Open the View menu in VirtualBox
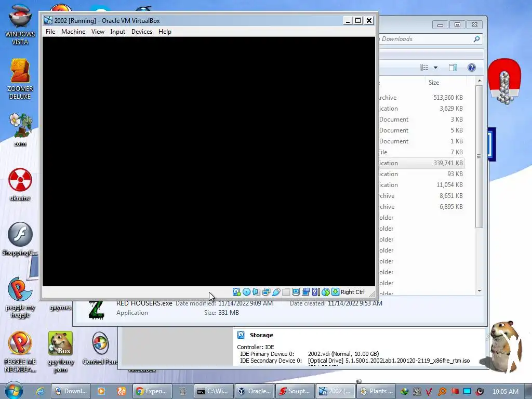The width and height of the screenshot is (532, 399). click(x=98, y=32)
